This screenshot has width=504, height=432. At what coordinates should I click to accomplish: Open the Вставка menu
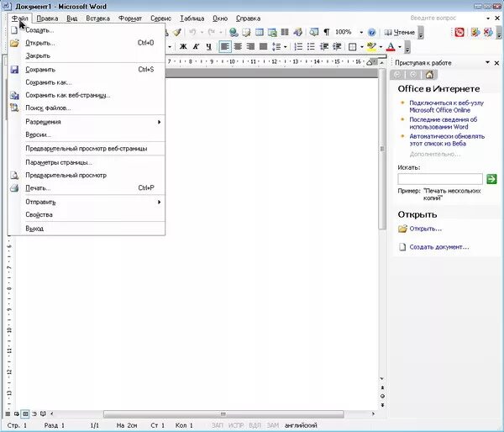(x=97, y=18)
